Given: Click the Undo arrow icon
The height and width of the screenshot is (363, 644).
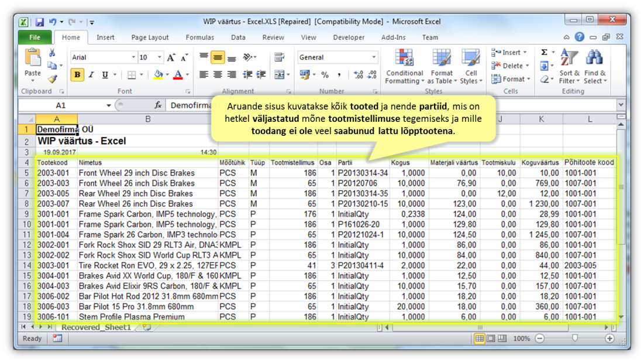Looking at the screenshot, I should click(53, 22).
